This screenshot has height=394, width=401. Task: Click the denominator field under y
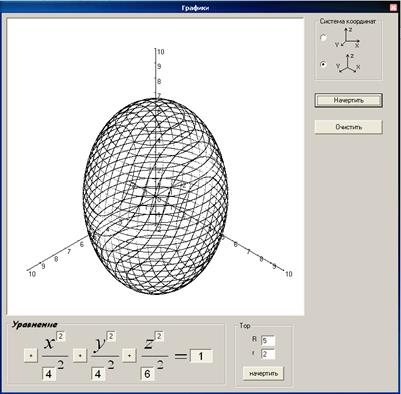pos(98,374)
